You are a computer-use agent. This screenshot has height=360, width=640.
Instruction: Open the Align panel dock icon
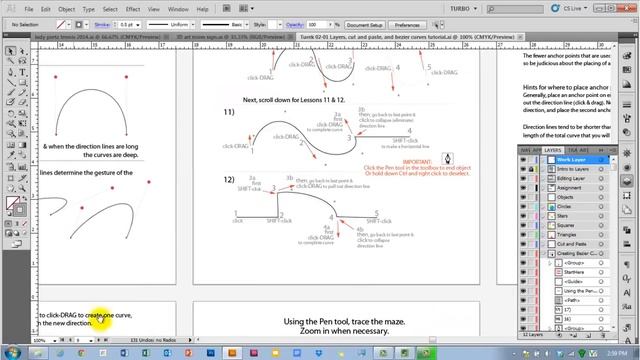pyautogui.click(x=627, y=244)
